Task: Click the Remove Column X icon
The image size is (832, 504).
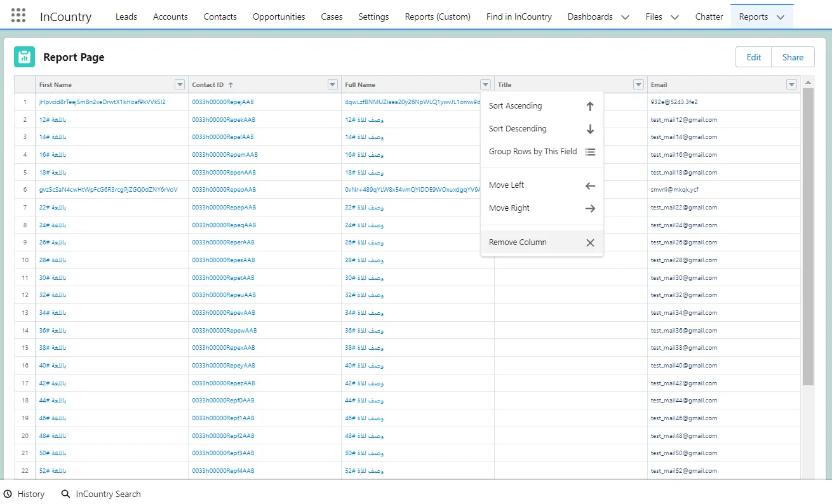Action: [589, 242]
